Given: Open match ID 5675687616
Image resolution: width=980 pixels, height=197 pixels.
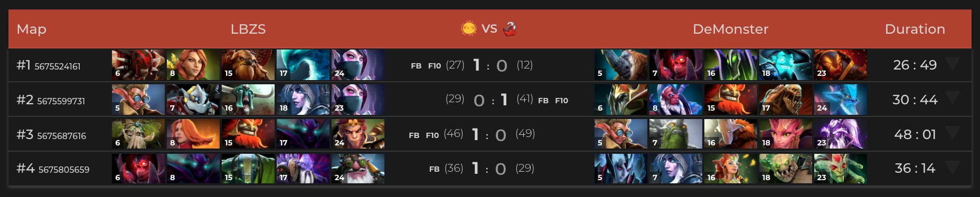Looking at the screenshot, I should coord(61,136).
